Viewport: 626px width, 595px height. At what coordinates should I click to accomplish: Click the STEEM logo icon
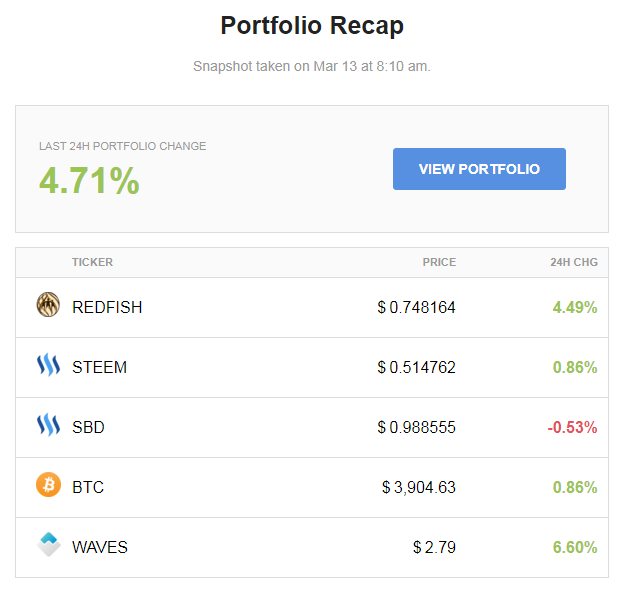tap(48, 365)
